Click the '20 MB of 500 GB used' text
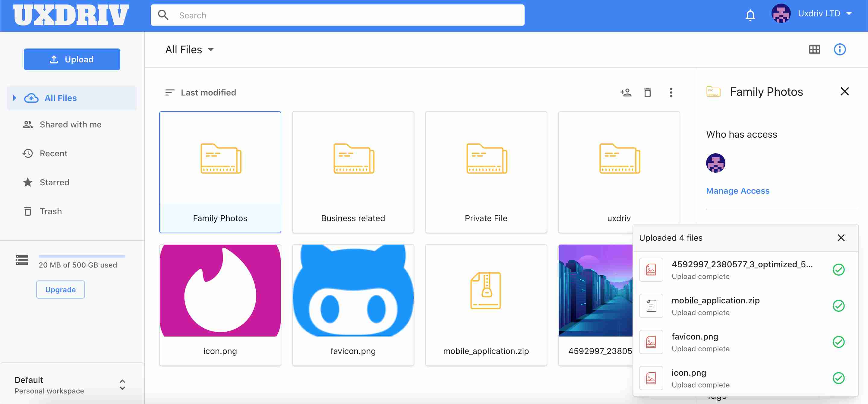Screen dimensions: 868x404 78,265
